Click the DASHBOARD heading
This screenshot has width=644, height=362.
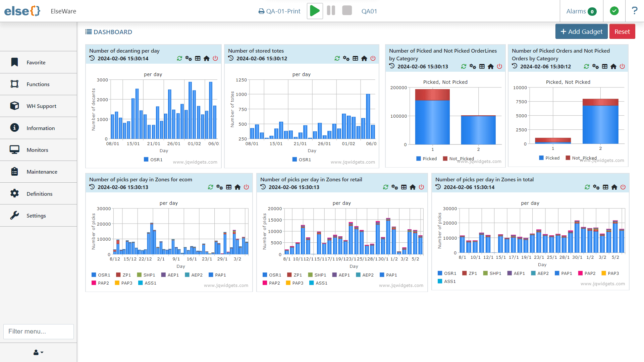pyautogui.click(x=109, y=32)
